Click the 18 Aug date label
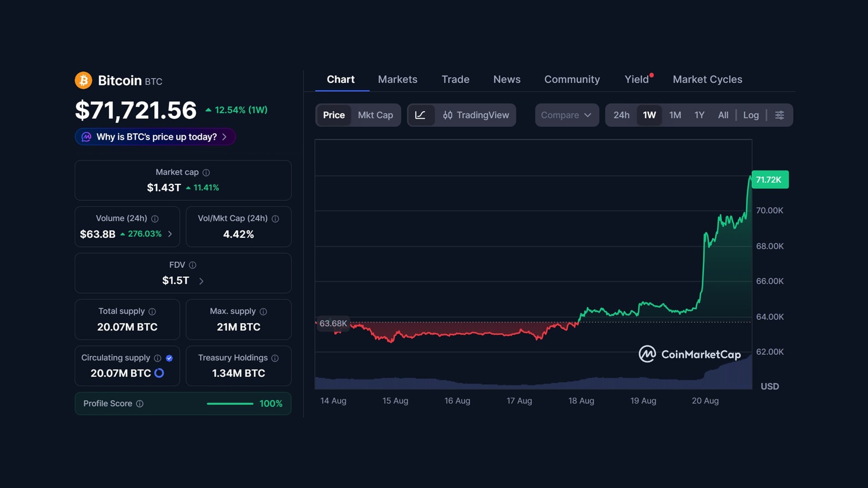868x488 pixels. [581, 401]
